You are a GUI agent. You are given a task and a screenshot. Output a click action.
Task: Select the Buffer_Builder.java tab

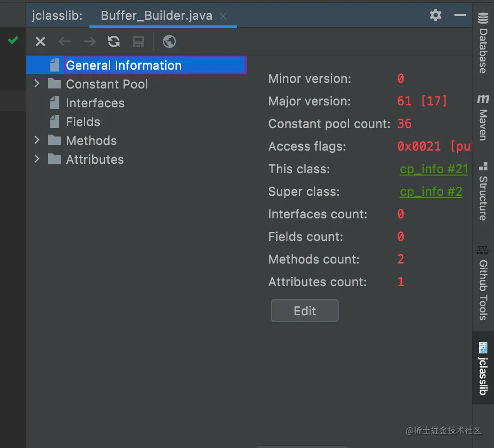click(156, 16)
